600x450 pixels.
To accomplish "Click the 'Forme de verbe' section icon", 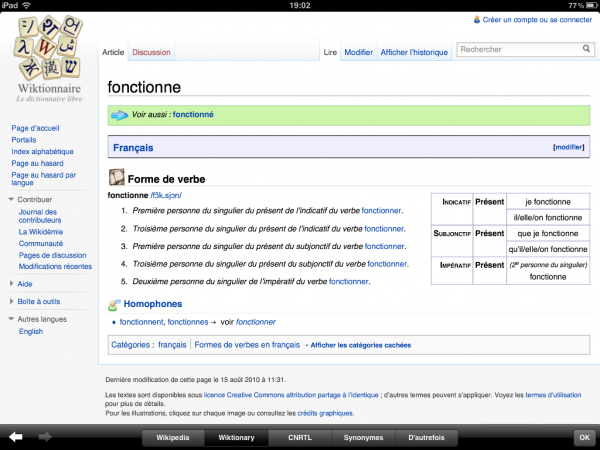I will point(116,179).
